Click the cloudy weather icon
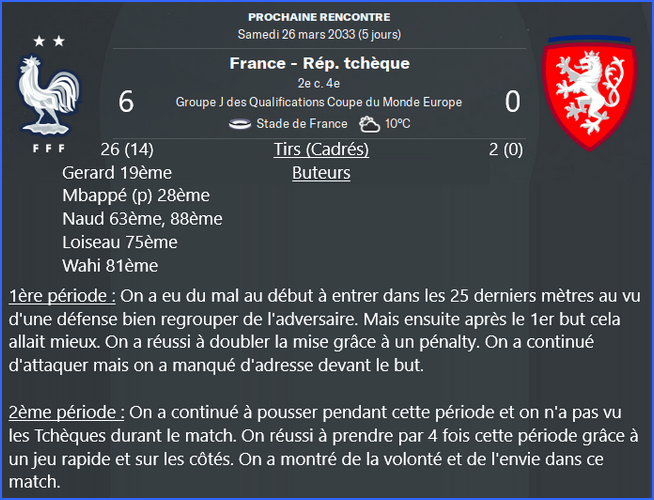654x500 pixels. click(x=370, y=124)
